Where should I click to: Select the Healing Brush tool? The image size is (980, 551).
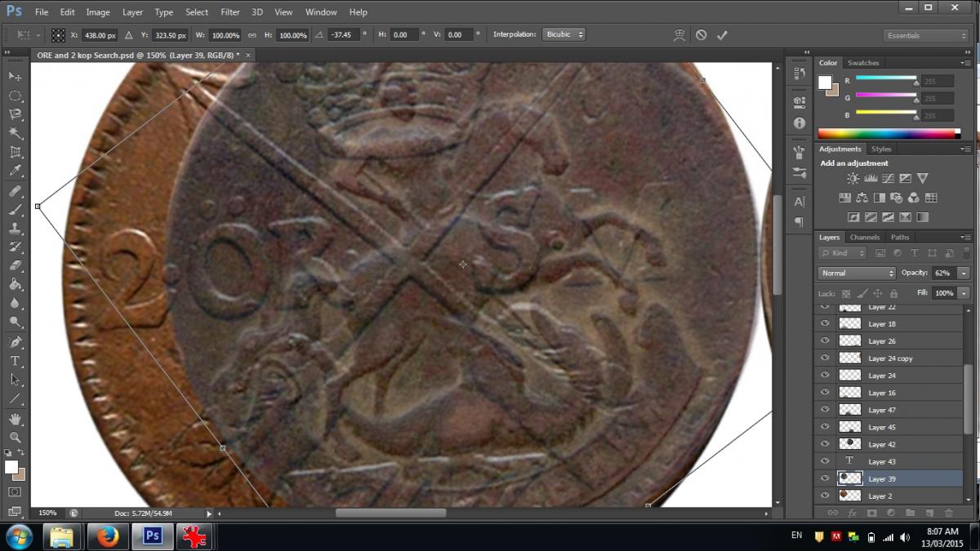pyautogui.click(x=15, y=191)
